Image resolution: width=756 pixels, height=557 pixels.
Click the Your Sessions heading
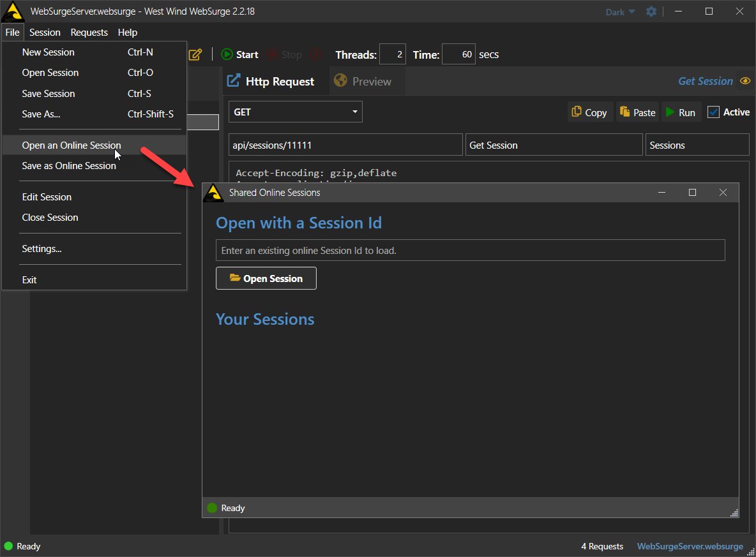point(265,319)
